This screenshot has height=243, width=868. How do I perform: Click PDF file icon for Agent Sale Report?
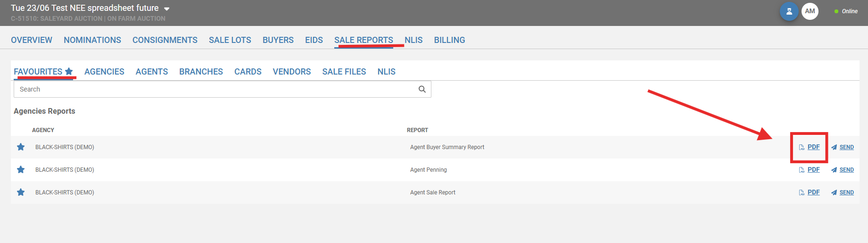click(x=802, y=193)
